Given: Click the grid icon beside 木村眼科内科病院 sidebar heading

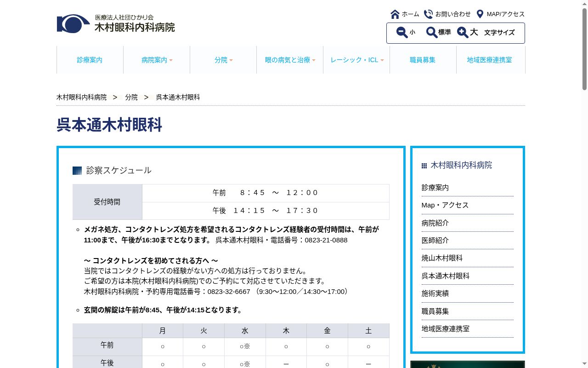Looking at the screenshot, I should [x=424, y=166].
